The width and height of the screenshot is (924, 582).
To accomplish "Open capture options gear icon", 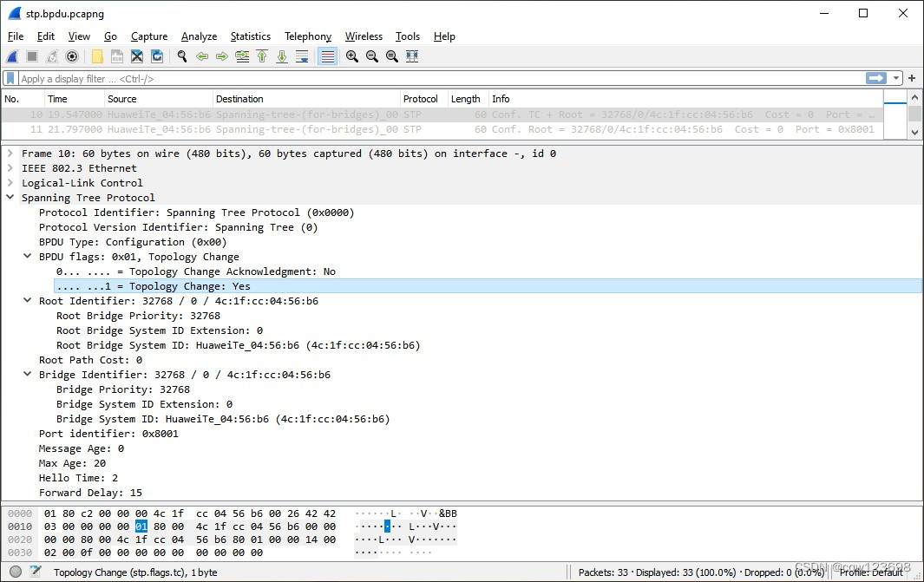I will (72, 56).
